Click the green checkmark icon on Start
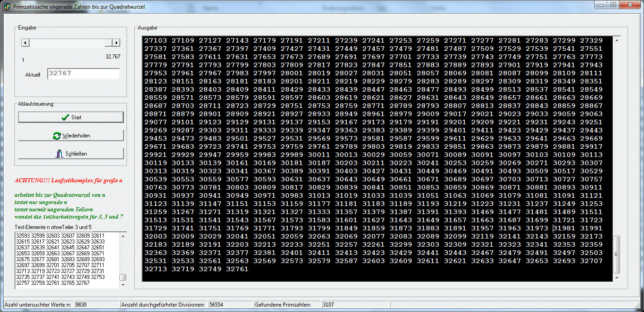This screenshot has width=644, height=312. click(x=65, y=117)
